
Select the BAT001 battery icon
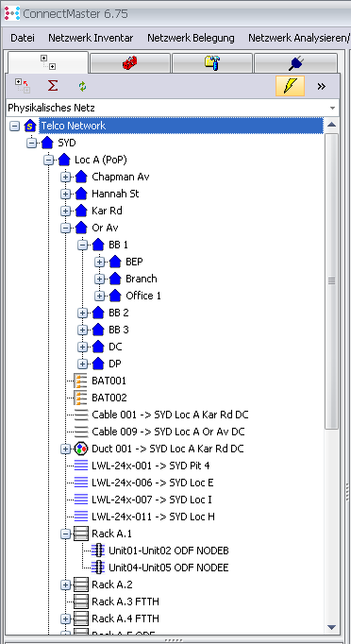point(80,381)
